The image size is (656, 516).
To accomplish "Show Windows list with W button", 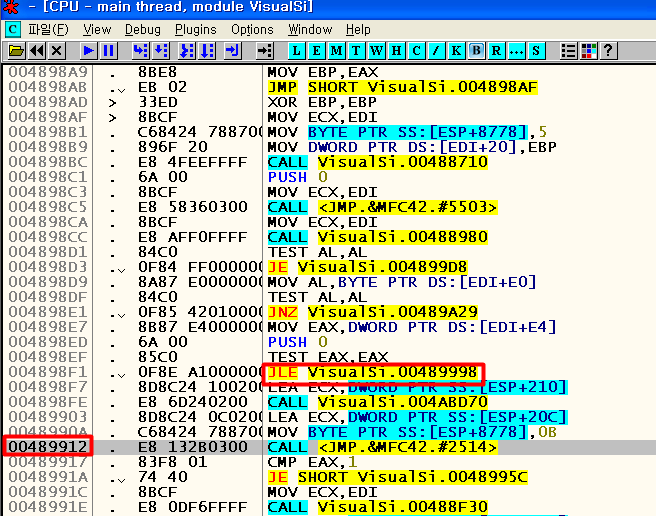I will pos(376,51).
